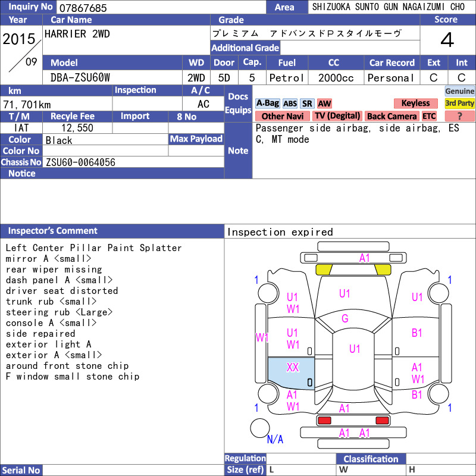Click the Docs Equips header cell
The image size is (476, 476).
click(238, 104)
